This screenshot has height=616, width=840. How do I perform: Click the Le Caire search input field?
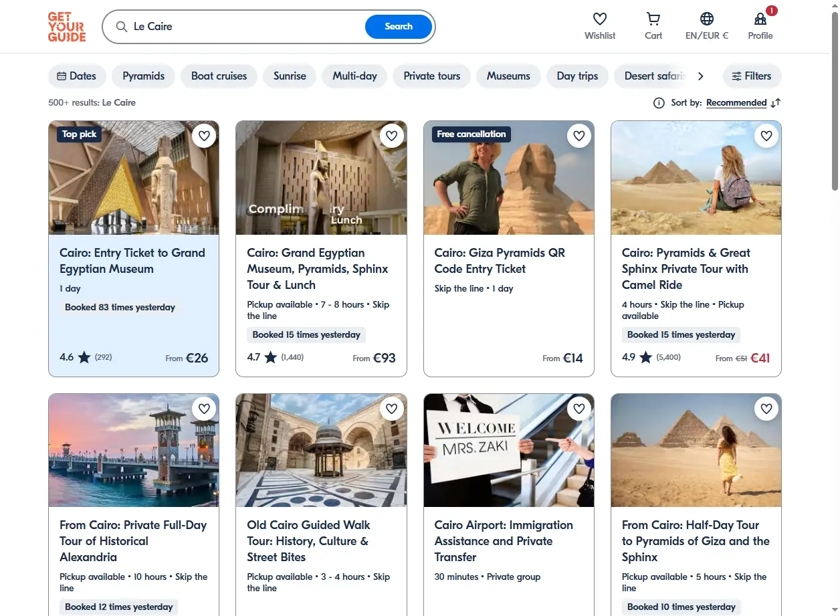click(x=247, y=27)
